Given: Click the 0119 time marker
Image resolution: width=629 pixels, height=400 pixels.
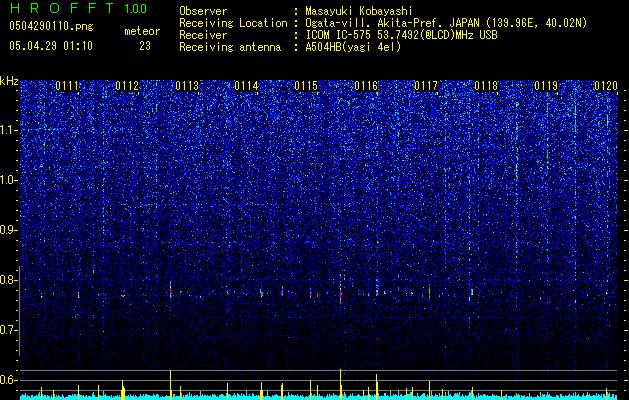Looking at the screenshot, I should (546, 86).
